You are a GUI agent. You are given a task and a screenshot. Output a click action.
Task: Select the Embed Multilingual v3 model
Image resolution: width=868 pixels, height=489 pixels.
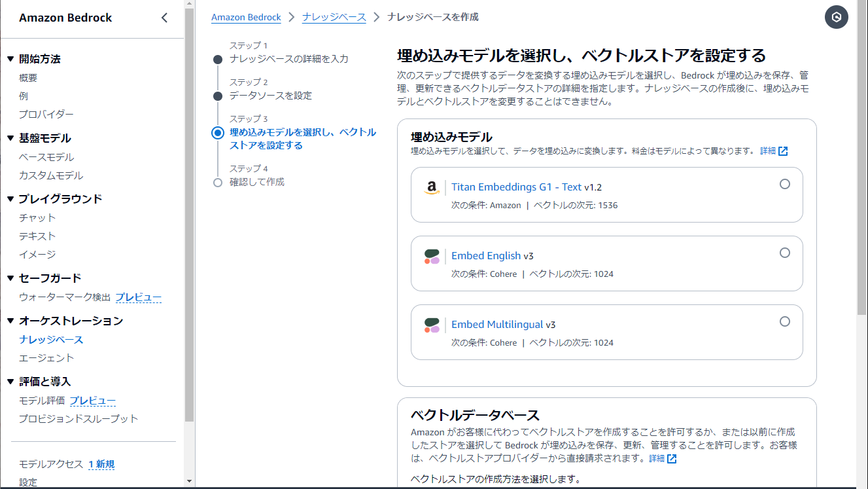click(784, 321)
